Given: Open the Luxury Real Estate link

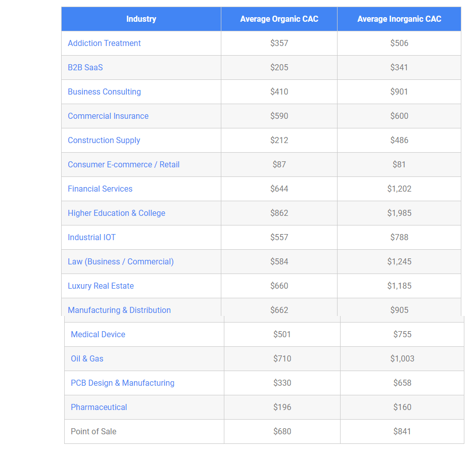Looking at the screenshot, I should (x=101, y=286).
